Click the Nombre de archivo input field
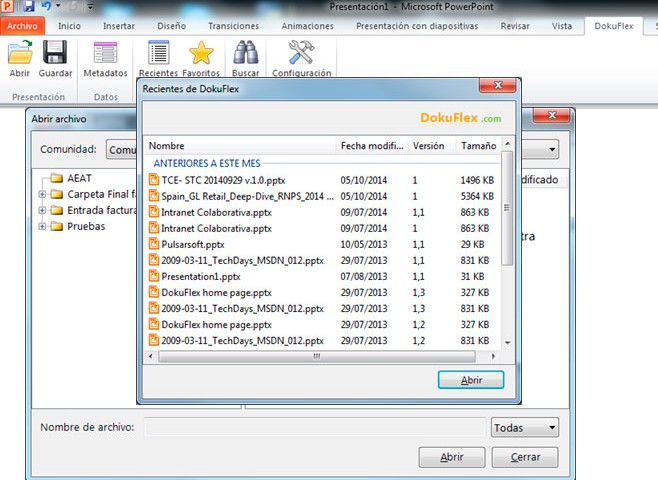 pos(314,427)
